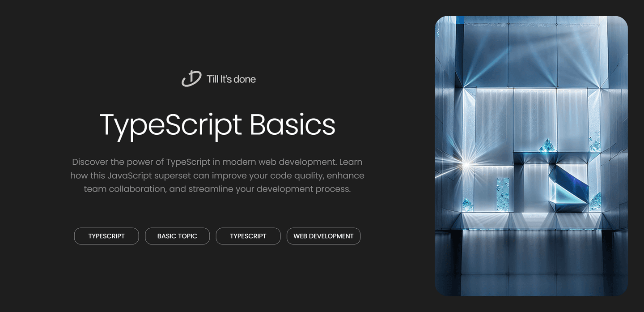Click the "Till It's done" brand name text
The width and height of the screenshot is (644, 312).
click(x=231, y=79)
